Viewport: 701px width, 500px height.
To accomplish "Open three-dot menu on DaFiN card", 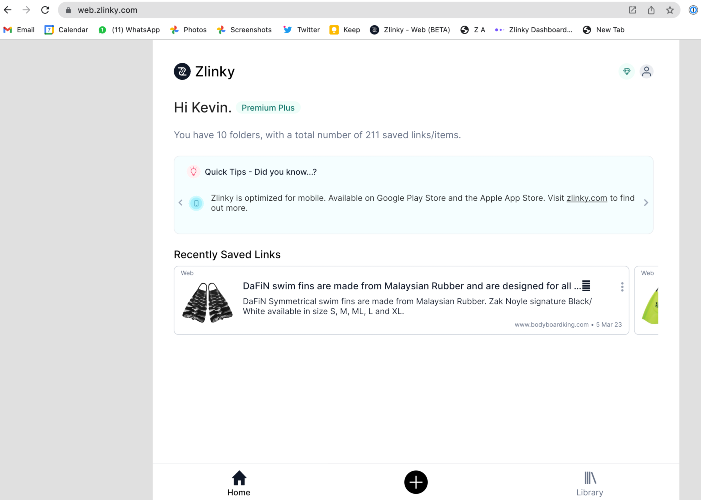I will [622, 287].
